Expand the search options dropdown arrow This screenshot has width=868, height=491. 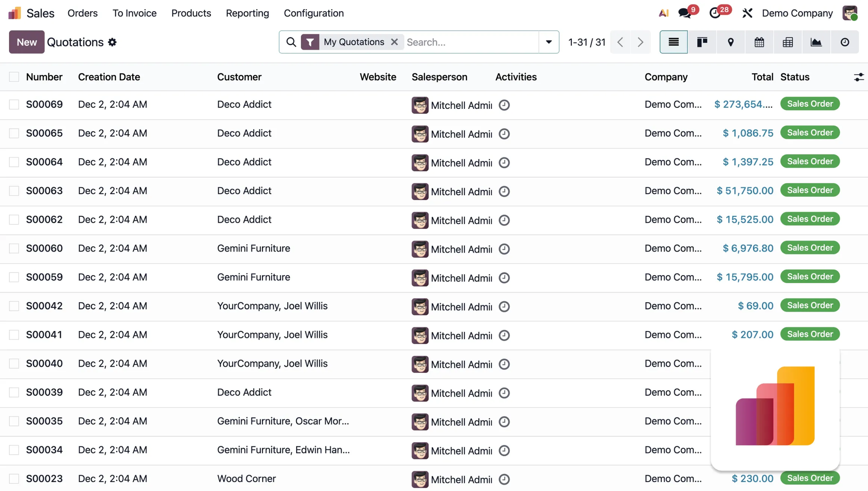549,42
